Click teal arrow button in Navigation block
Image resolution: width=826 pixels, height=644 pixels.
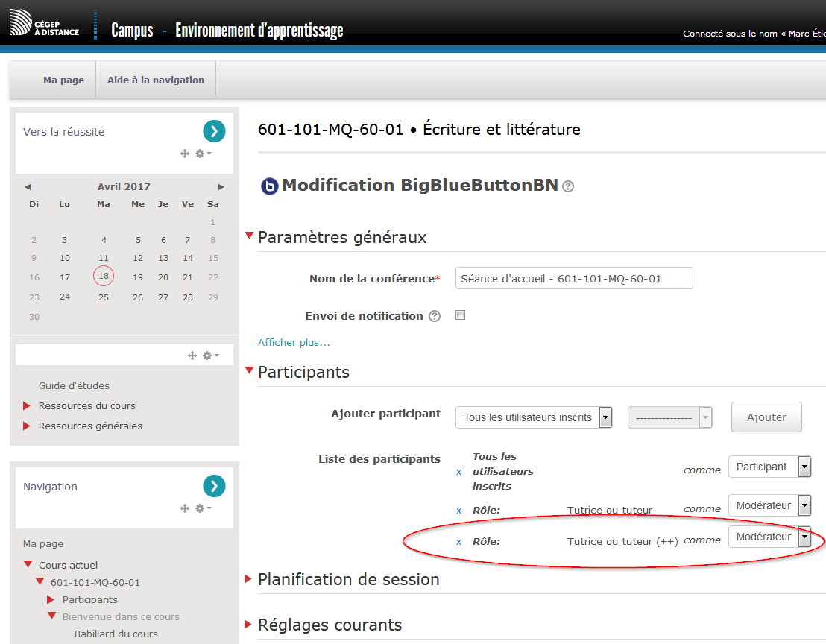click(214, 487)
